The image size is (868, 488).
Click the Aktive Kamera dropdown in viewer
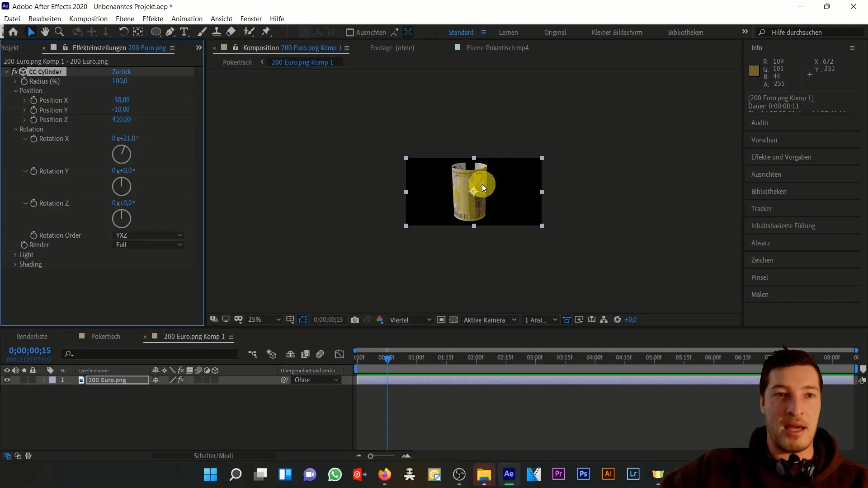click(x=489, y=320)
